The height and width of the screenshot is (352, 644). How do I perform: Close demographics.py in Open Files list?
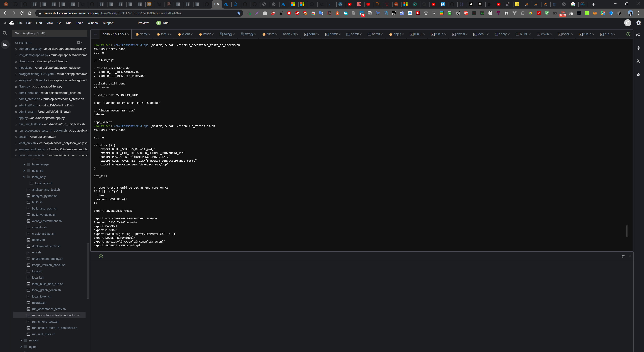pyautogui.click(x=16, y=49)
